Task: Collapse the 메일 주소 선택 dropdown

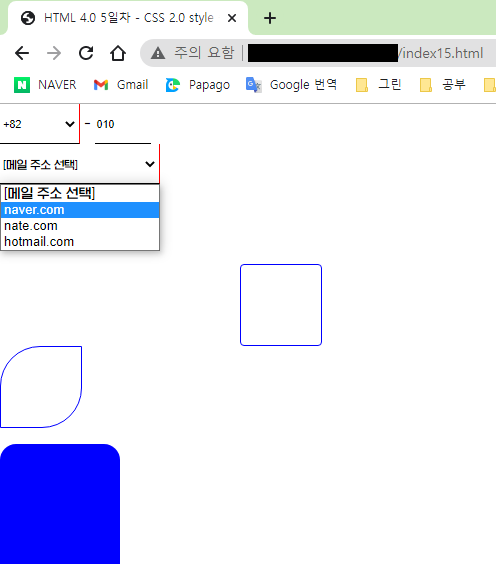Action: point(79,164)
